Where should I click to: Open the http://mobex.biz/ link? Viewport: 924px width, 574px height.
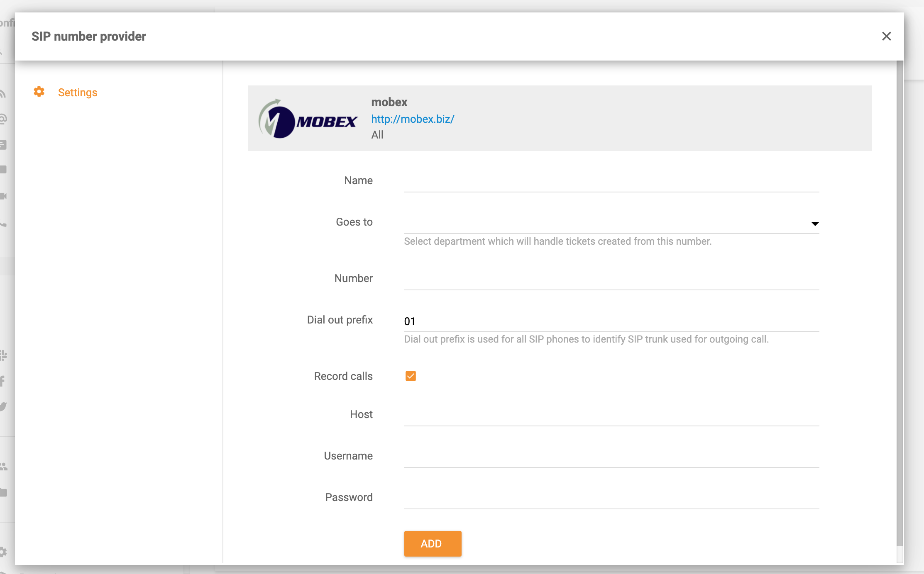click(412, 119)
